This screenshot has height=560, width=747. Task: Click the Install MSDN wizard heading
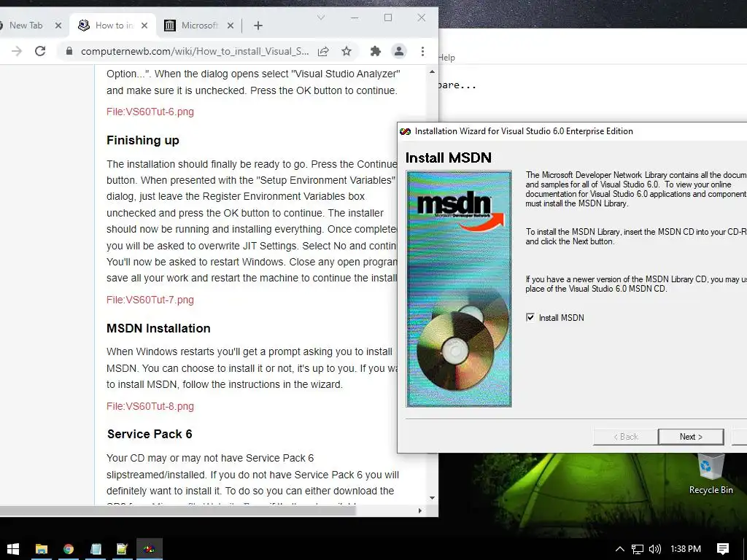click(449, 157)
